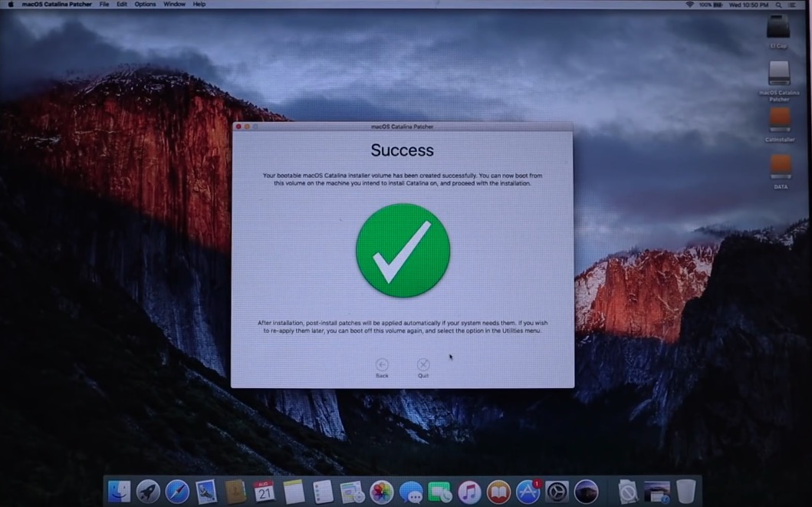
Task: Click the large green checkmark image
Action: 403,251
